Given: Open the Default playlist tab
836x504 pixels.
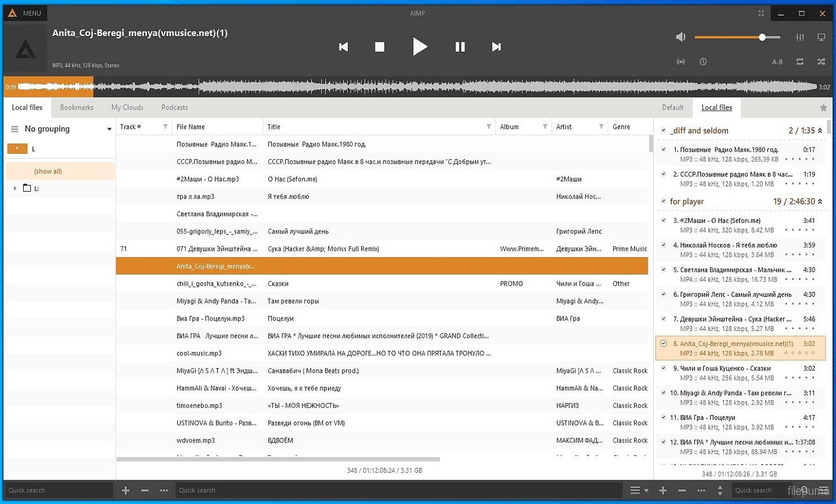Looking at the screenshot, I should click(672, 107).
